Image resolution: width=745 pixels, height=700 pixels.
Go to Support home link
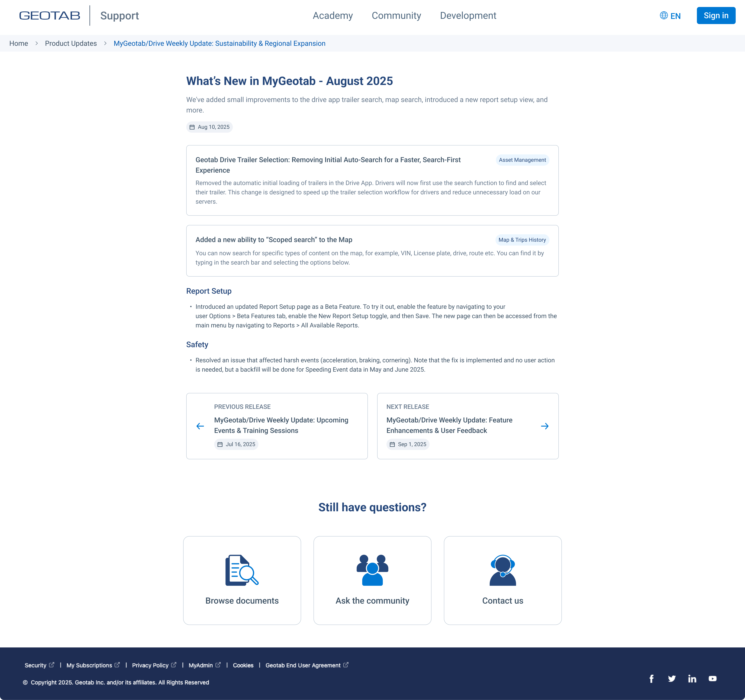[120, 15]
